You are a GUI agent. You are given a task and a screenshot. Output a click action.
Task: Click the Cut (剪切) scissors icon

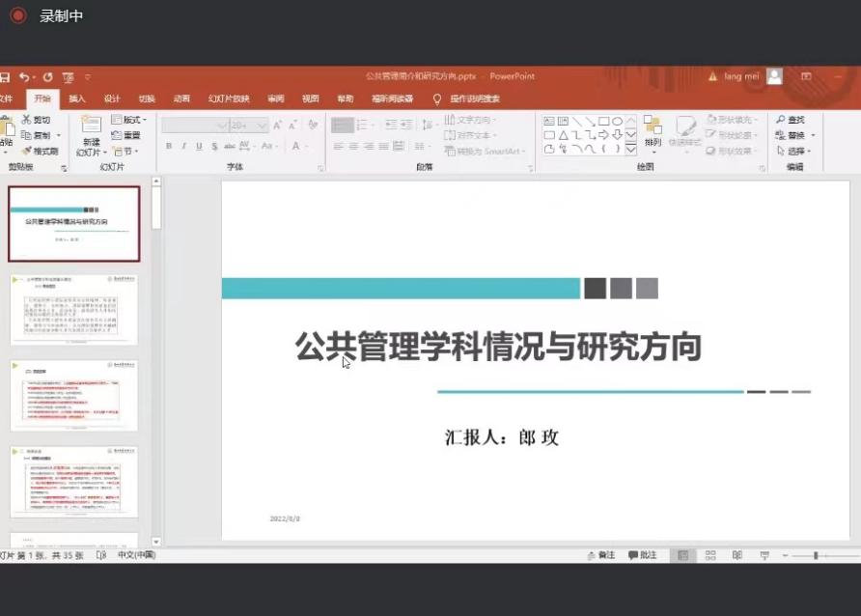[x=27, y=120]
